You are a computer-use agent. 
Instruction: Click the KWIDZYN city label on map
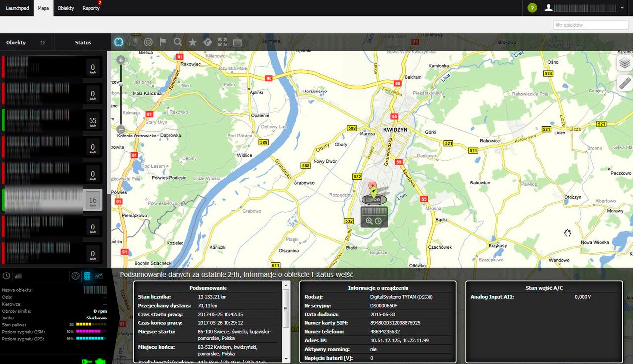click(x=395, y=129)
